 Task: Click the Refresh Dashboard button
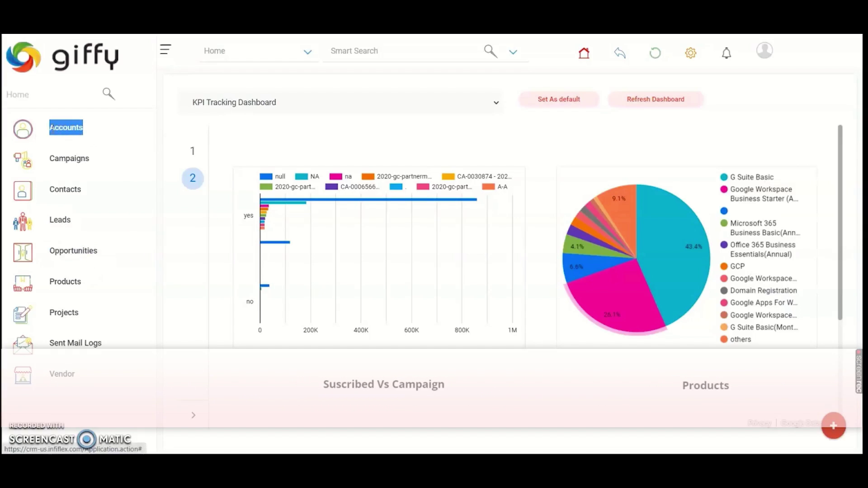click(x=656, y=99)
